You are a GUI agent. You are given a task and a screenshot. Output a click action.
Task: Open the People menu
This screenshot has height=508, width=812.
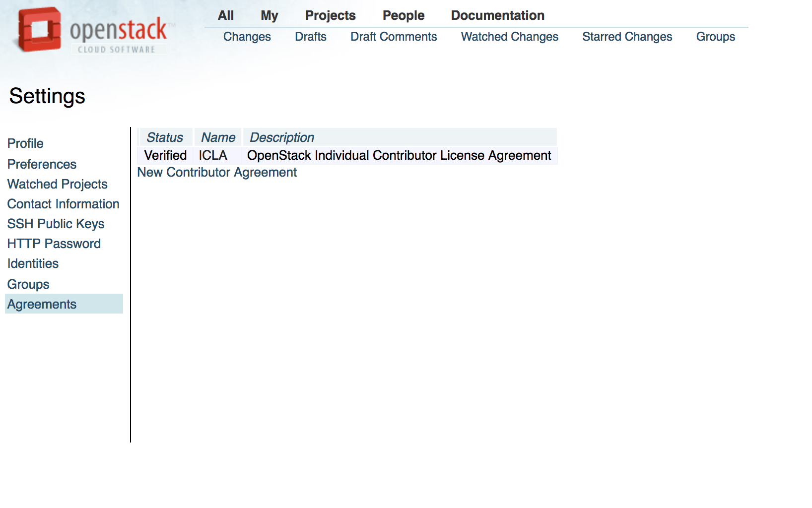404,16
